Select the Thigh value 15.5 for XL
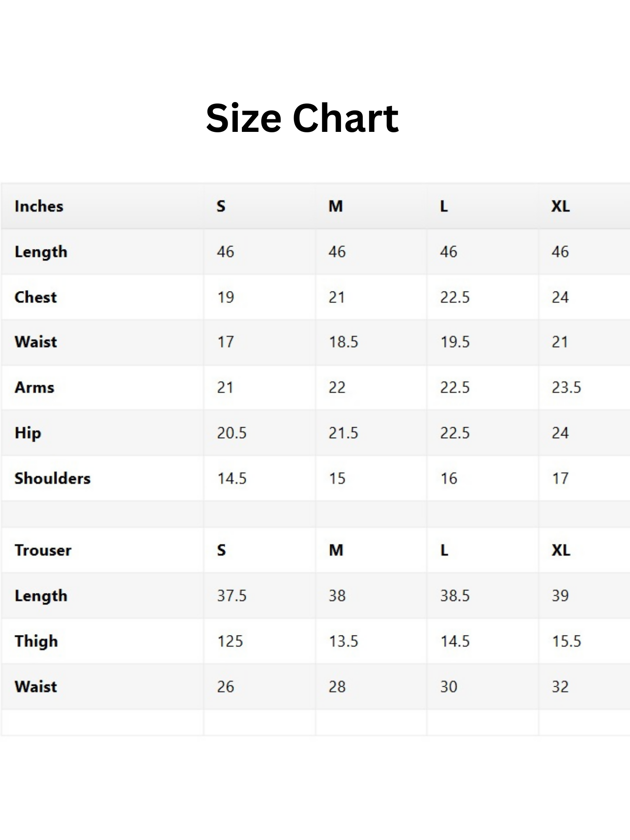 tap(566, 641)
